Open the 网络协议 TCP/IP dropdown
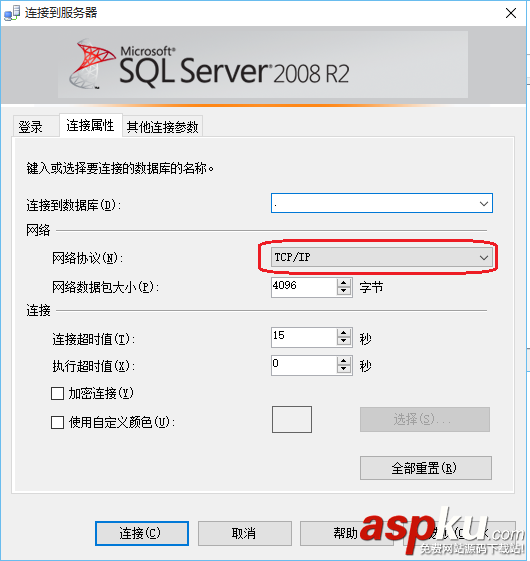This screenshot has height=561, width=530. (381, 257)
